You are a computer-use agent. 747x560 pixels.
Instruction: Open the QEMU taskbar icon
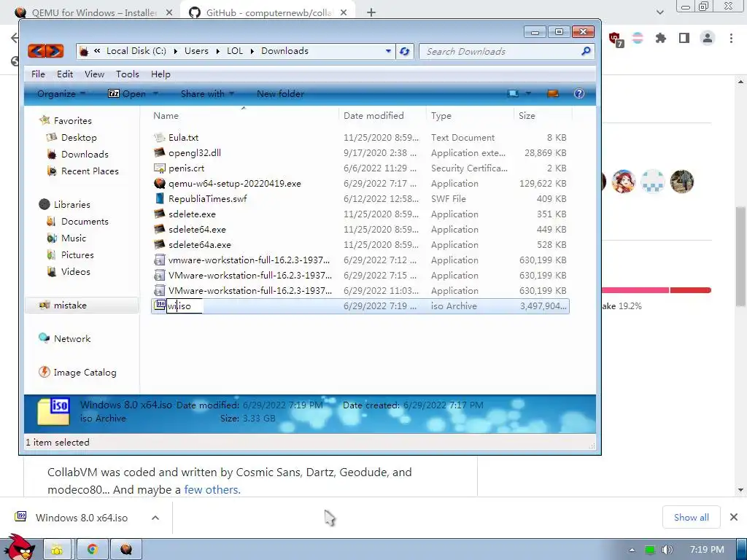click(126, 550)
